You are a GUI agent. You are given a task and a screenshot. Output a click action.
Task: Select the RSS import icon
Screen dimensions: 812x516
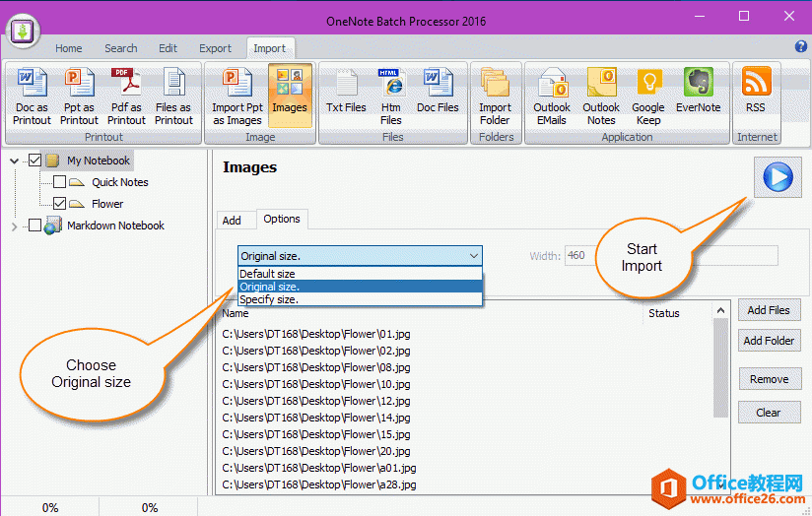[756, 96]
